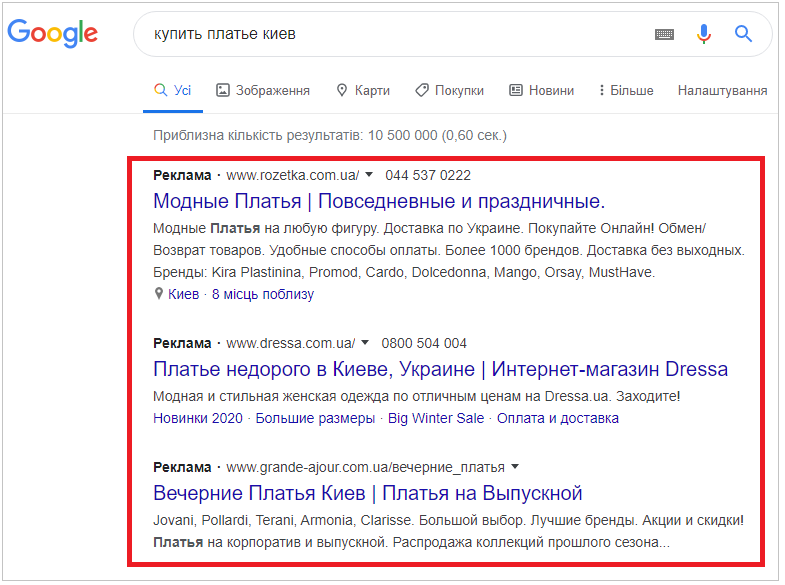
Task: Click the Google logo
Action: 53,34
